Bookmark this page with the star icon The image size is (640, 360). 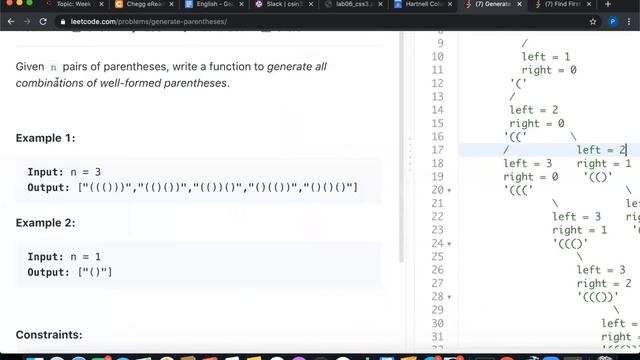coord(593,22)
